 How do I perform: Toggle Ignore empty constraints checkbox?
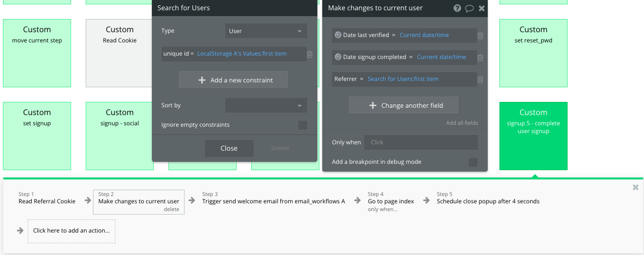pos(303,125)
